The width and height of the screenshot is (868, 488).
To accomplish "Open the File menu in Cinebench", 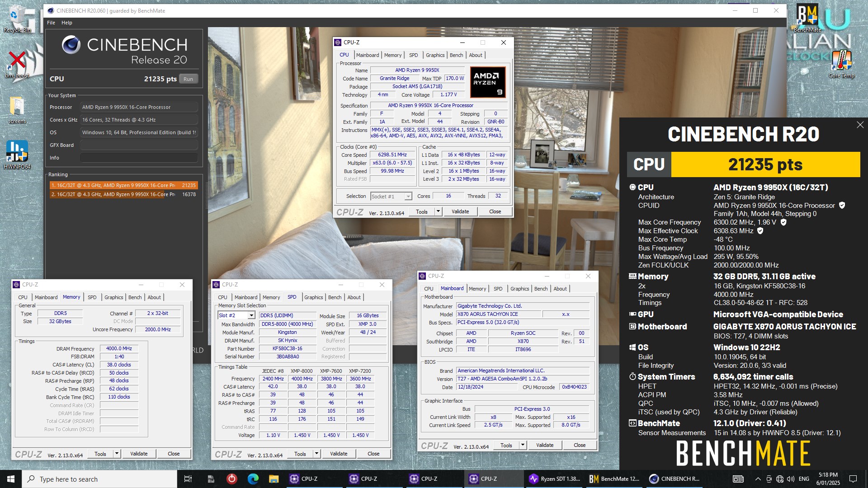I will point(51,23).
